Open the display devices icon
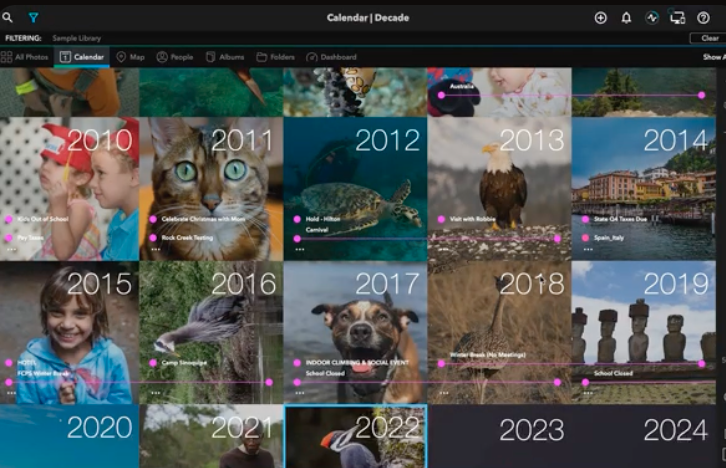Screen dimensions: 726x468 tap(677, 18)
